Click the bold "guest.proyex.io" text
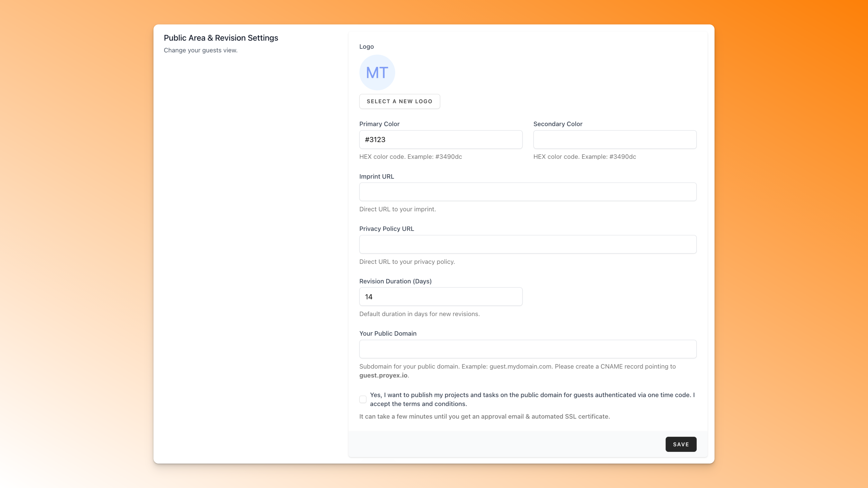 click(383, 375)
